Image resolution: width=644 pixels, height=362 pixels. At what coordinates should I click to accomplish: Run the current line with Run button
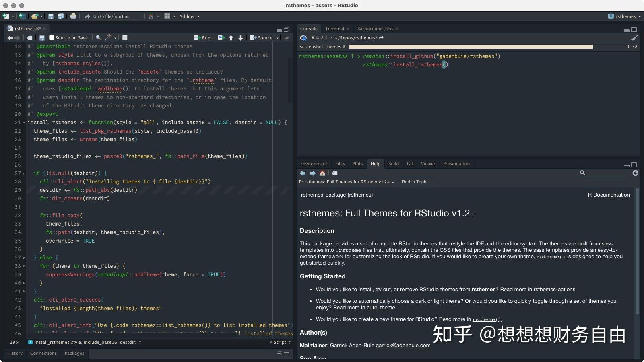click(202, 38)
